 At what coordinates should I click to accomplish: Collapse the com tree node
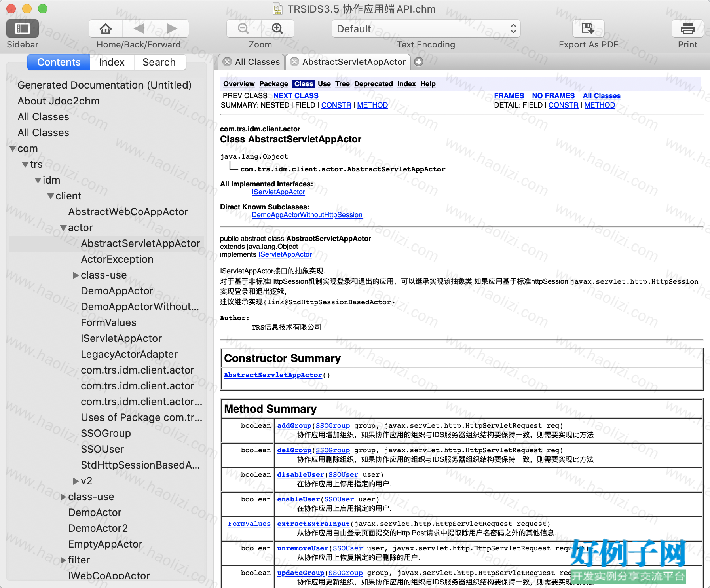(13, 149)
